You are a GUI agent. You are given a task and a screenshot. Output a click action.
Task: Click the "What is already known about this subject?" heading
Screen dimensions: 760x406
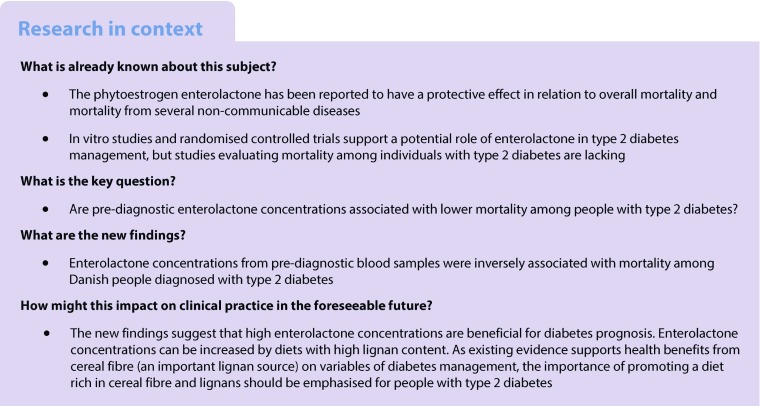click(137, 68)
